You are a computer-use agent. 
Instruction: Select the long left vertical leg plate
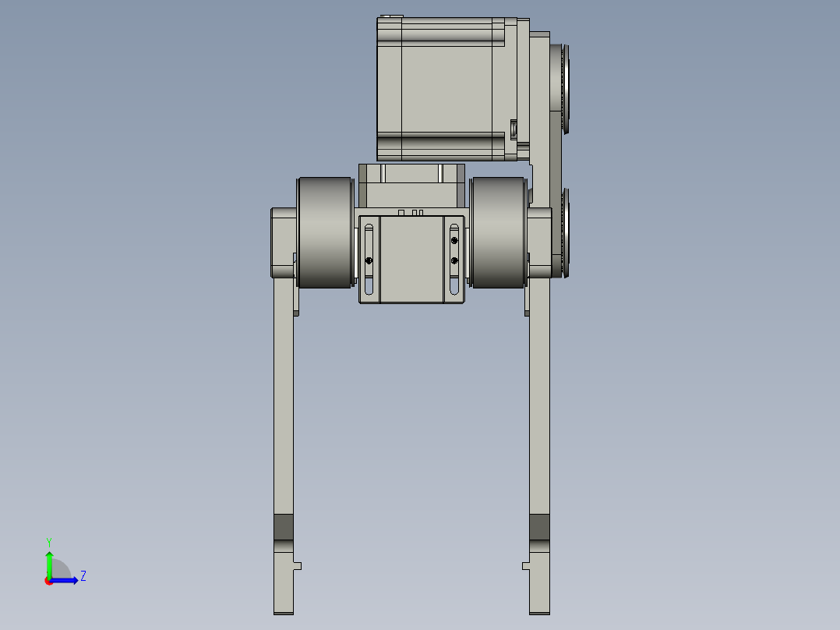point(284,445)
